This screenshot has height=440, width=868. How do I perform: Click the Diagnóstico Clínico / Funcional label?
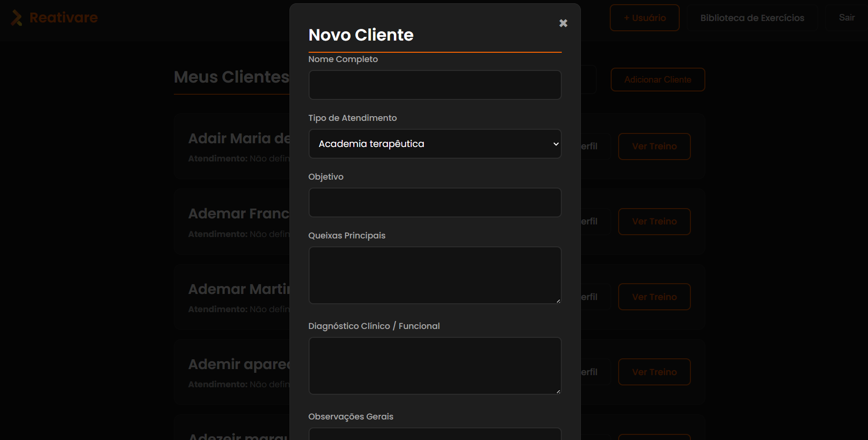tap(374, 326)
